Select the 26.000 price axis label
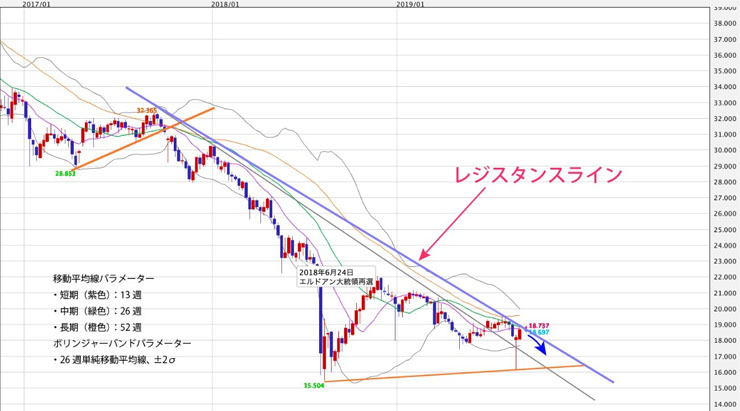 (x=726, y=214)
